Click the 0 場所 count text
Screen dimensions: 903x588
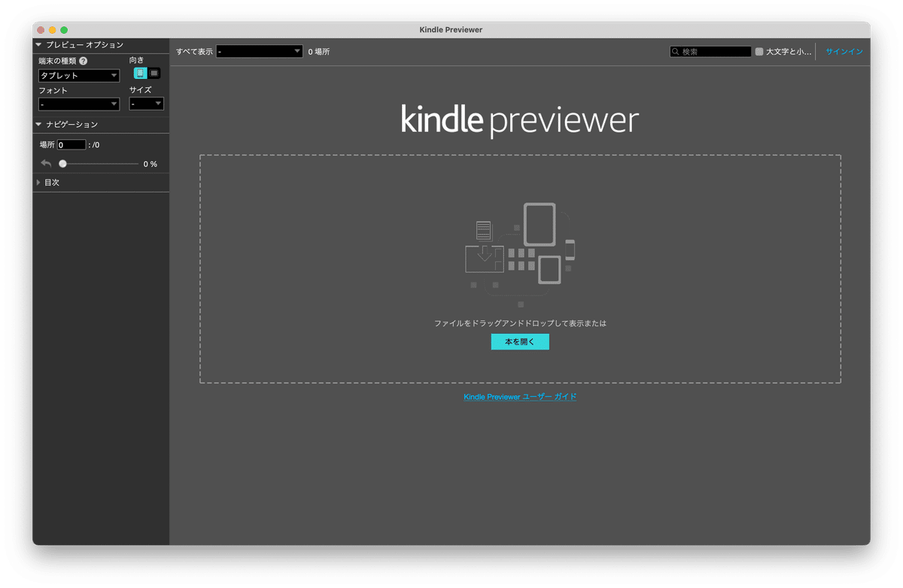coord(319,52)
